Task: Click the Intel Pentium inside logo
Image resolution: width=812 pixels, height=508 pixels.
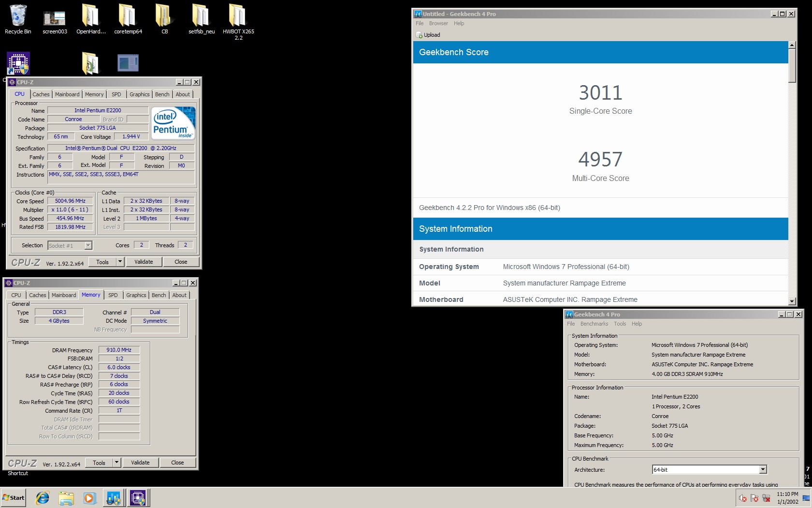Action: pyautogui.click(x=174, y=123)
